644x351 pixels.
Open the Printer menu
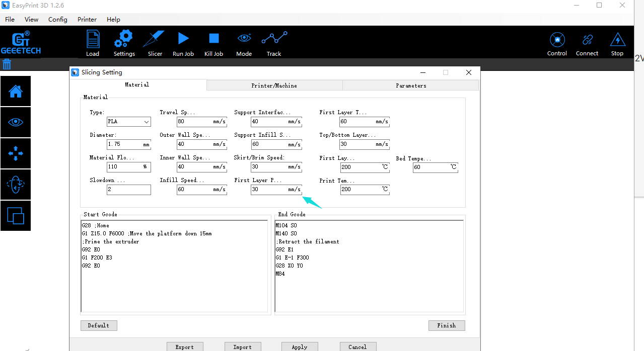pyautogui.click(x=87, y=19)
